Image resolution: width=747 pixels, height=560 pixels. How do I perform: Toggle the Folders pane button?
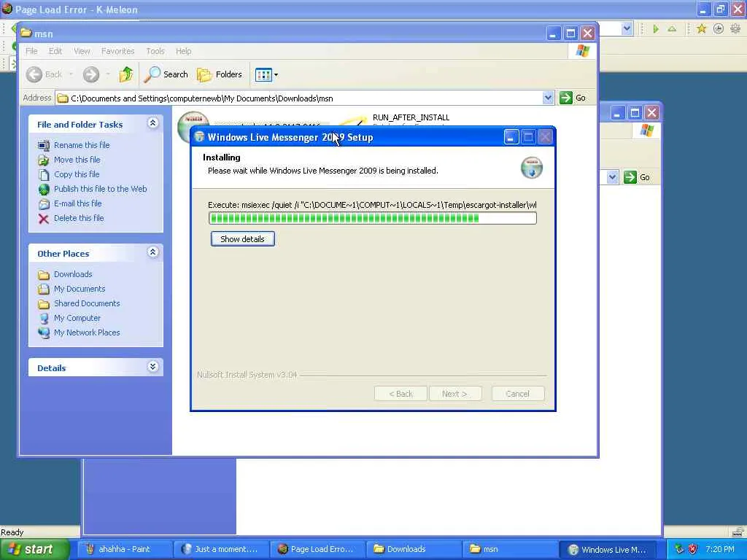220,74
